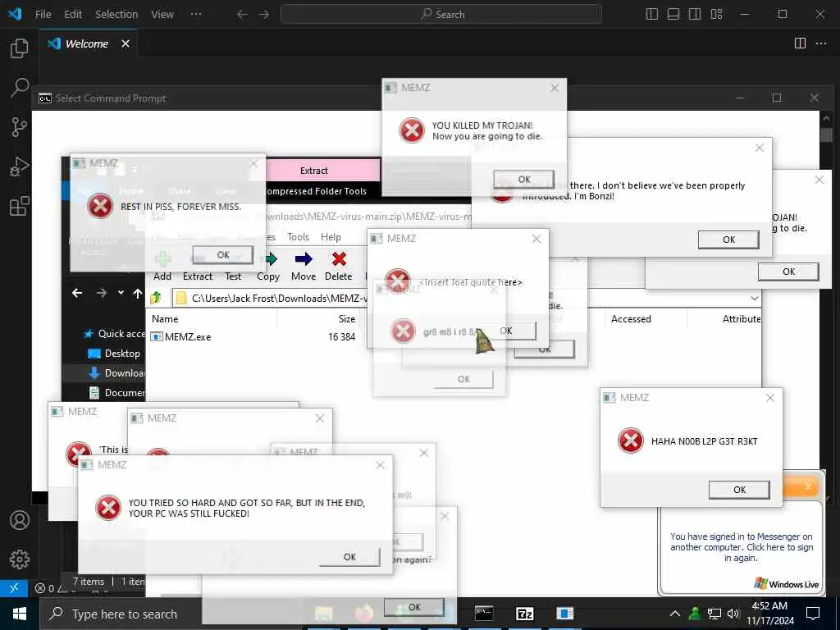Image resolution: width=840 pixels, height=630 pixels.
Task: Open the Accounts menu in activity bar
Action: [20, 520]
